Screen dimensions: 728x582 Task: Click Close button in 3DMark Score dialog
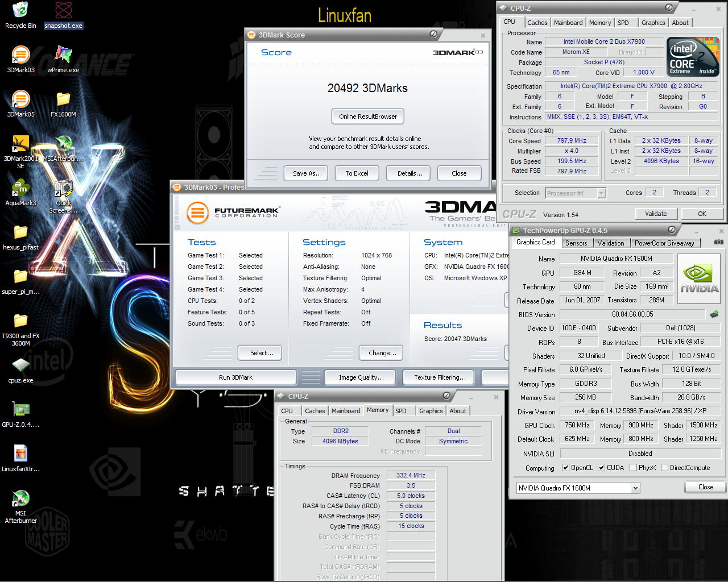pos(460,173)
